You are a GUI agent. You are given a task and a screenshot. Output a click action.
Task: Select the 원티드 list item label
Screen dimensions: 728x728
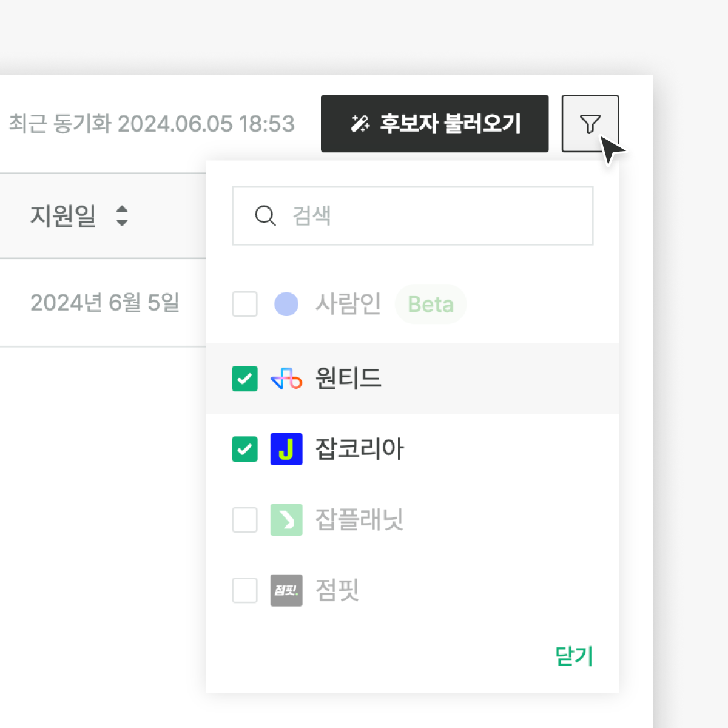tap(348, 379)
